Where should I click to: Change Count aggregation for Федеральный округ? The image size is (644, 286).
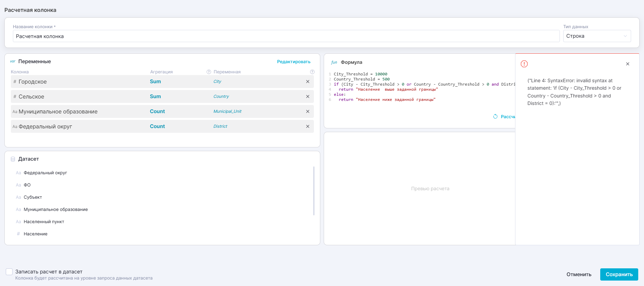pyautogui.click(x=157, y=126)
